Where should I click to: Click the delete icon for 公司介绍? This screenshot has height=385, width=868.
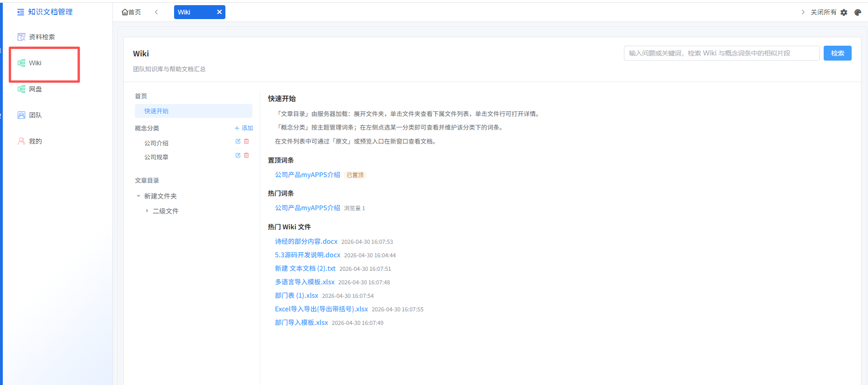click(246, 141)
